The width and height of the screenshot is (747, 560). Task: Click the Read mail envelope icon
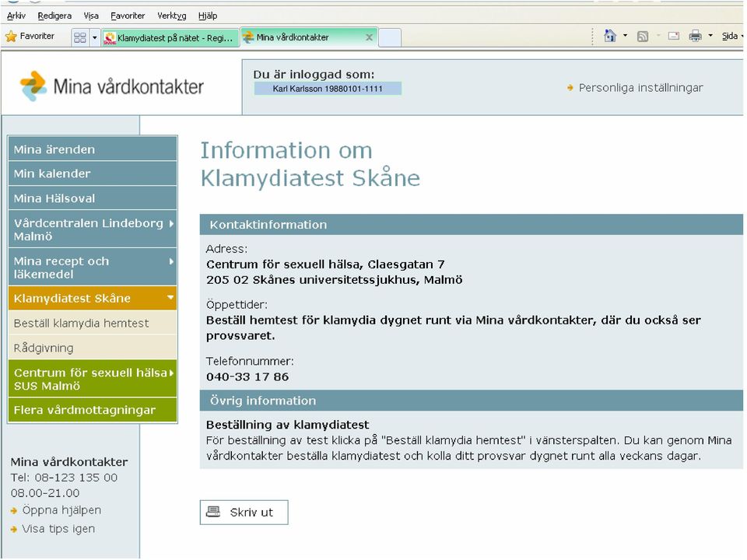[x=674, y=36]
